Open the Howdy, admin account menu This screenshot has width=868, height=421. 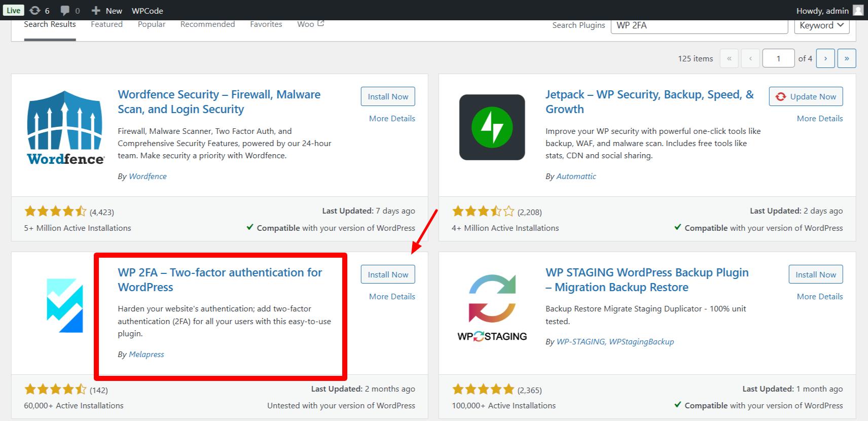coord(829,11)
